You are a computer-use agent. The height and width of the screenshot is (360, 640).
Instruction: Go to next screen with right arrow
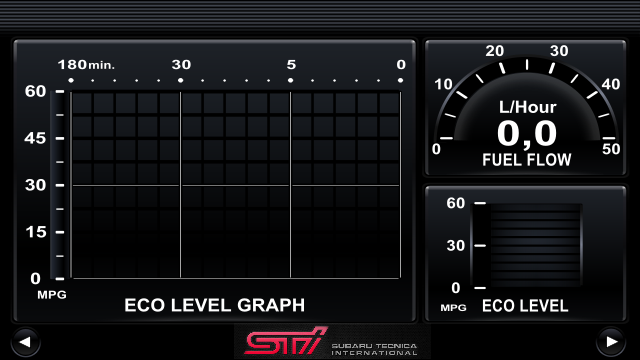pyautogui.click(x=611, y=342)
